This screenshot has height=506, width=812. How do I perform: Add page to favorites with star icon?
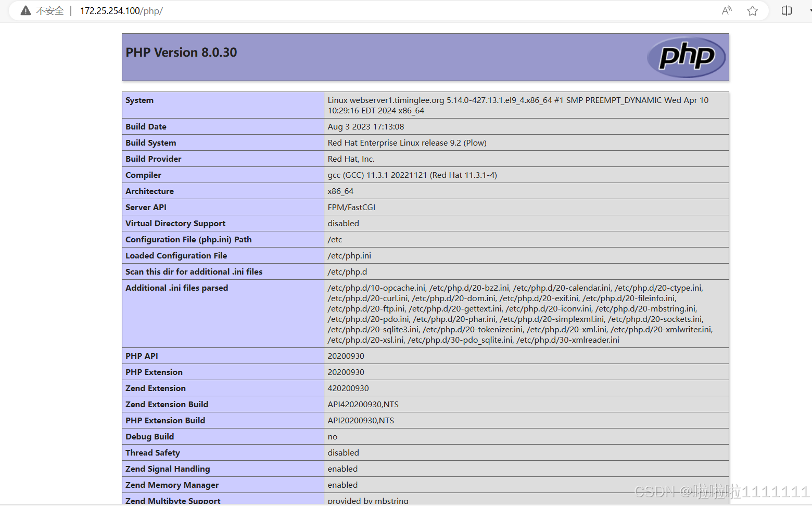click(752, 10)
